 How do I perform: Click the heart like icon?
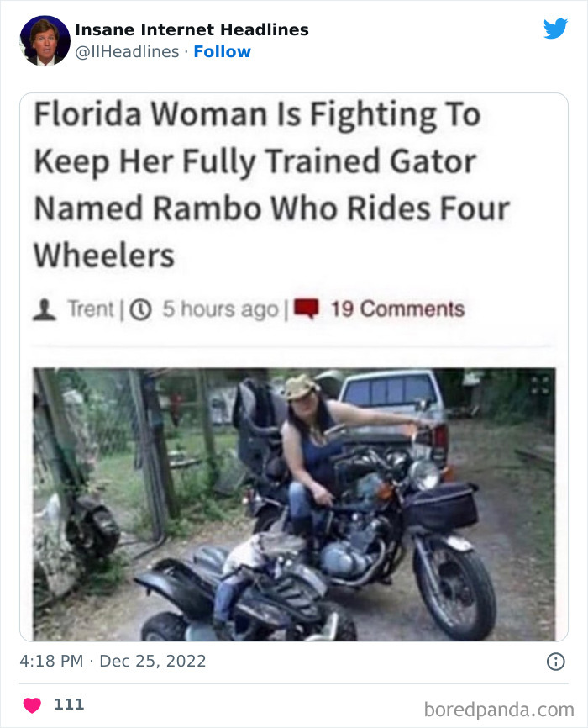(32, 704)
